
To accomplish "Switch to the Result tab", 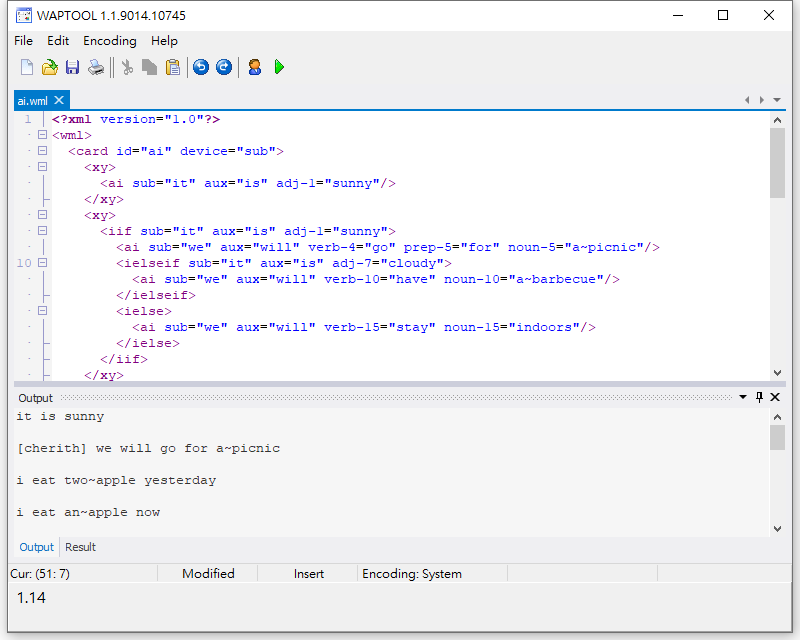I will click(x=80, y=547).
